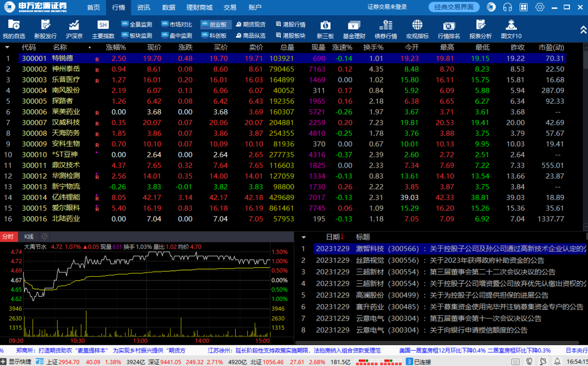Open settings gear in title bar

(540, 7)
